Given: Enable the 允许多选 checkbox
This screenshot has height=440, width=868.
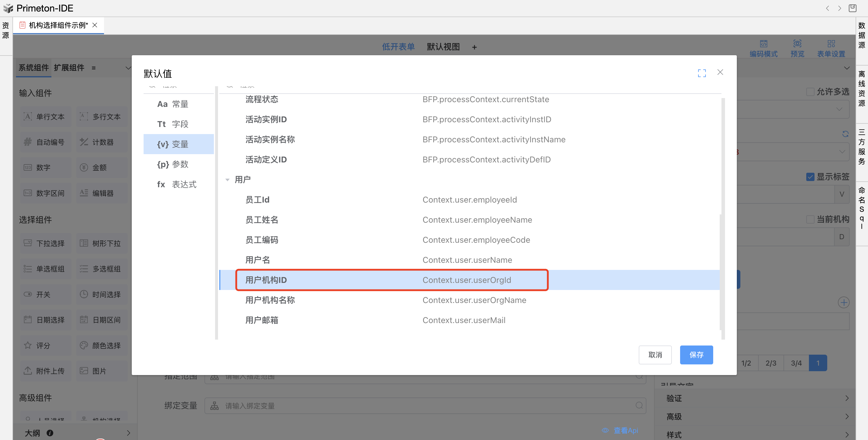Looking at the screenshot, I should pyautogui.click(x=810, y=92).
